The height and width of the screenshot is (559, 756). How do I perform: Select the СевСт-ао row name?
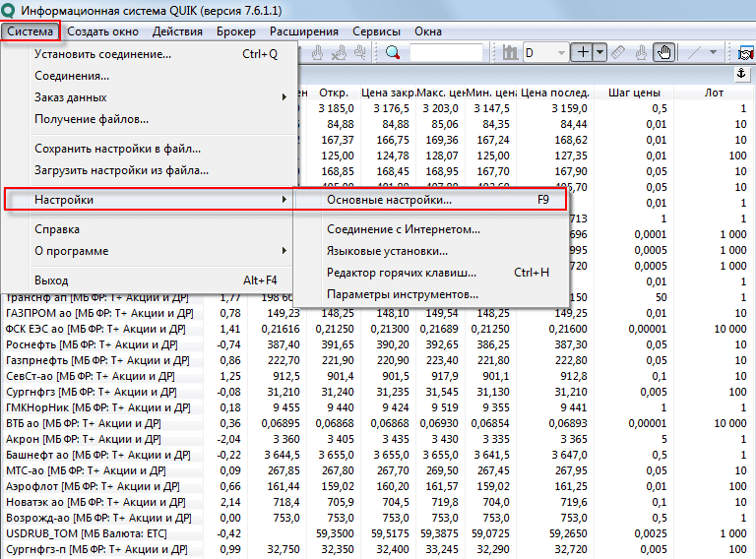click(91, 376)
